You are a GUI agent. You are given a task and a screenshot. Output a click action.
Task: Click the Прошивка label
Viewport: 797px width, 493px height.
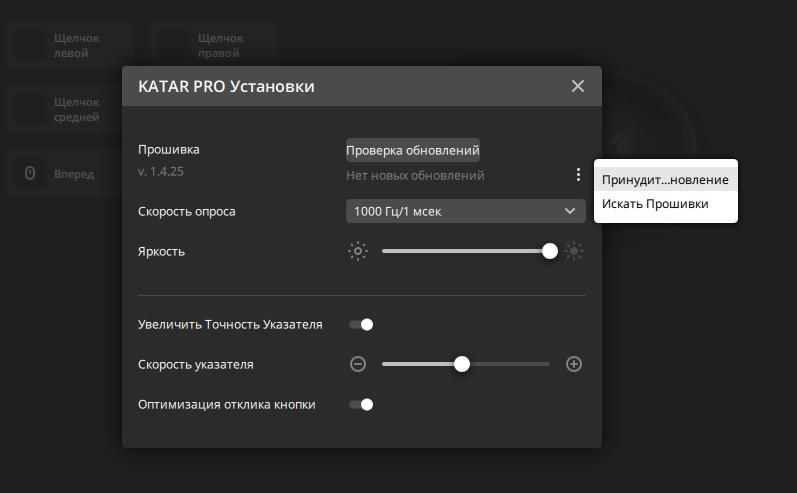169,149
